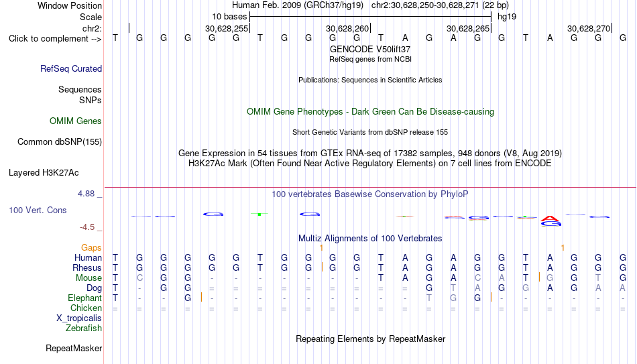Open the 100 Vert. Cons track label
This screenshot has height=364, width=637.
[38, 210]
